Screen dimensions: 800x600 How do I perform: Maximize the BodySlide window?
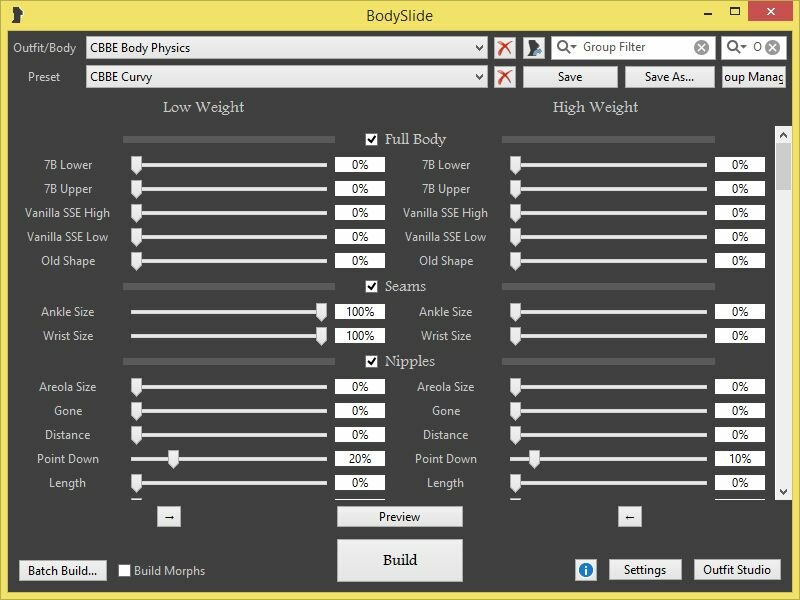735,12
